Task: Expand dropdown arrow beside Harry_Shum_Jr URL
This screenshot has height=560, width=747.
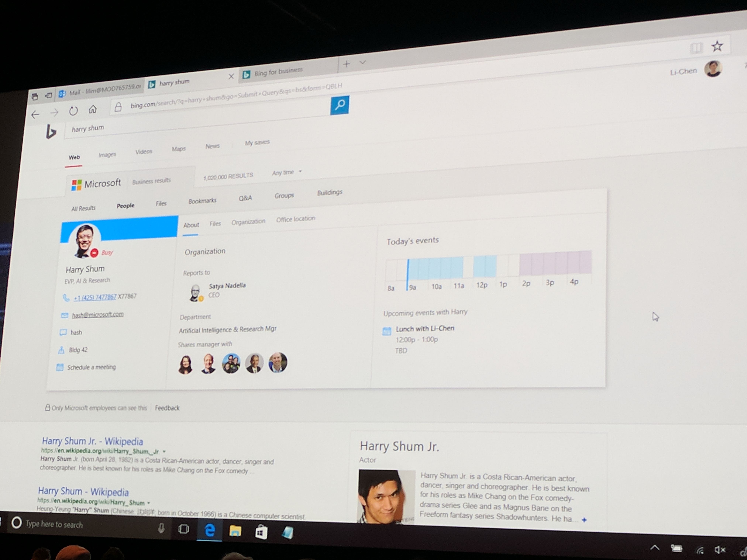Action: point(164,452)
